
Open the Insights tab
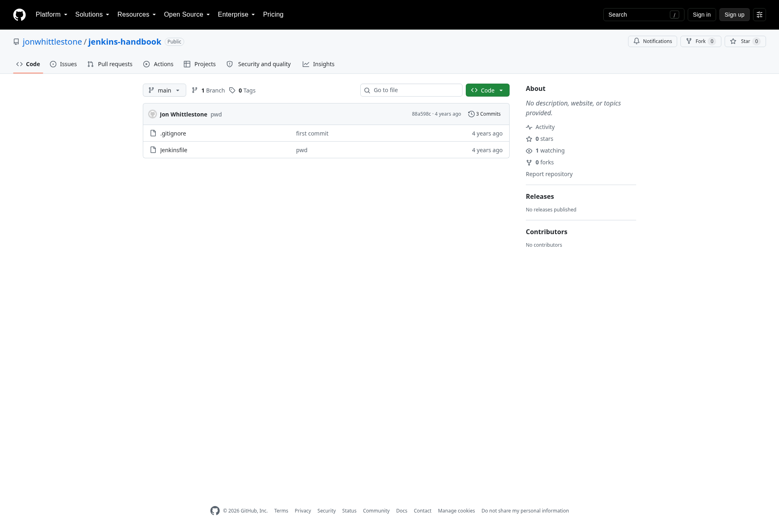pos(318,64)
